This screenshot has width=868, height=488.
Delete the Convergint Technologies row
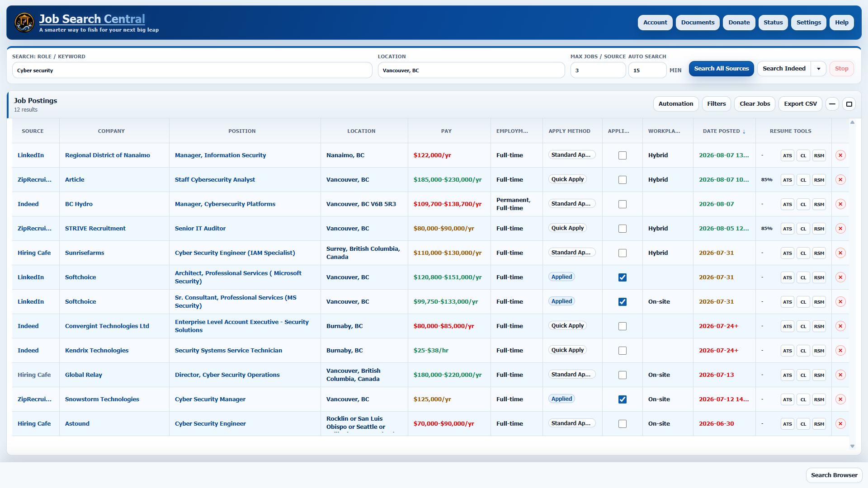pyautogui.click(x=840, y=326)
